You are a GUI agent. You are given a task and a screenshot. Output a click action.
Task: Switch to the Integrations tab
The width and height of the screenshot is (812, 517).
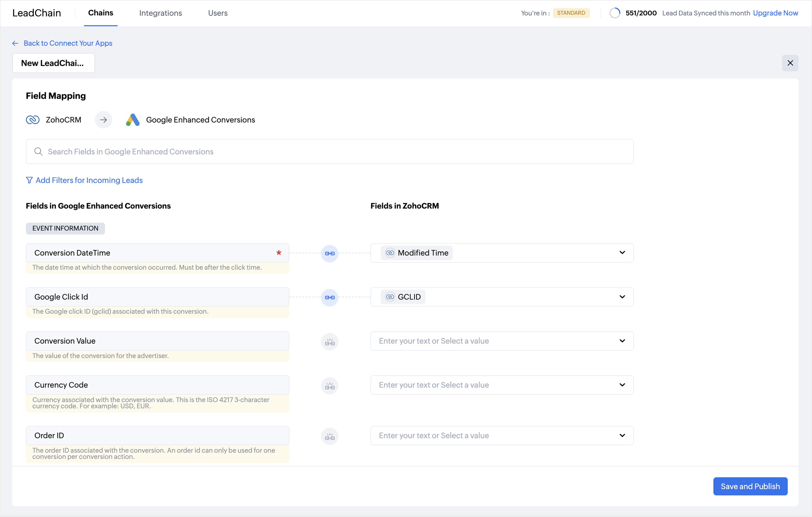[161, 13]
